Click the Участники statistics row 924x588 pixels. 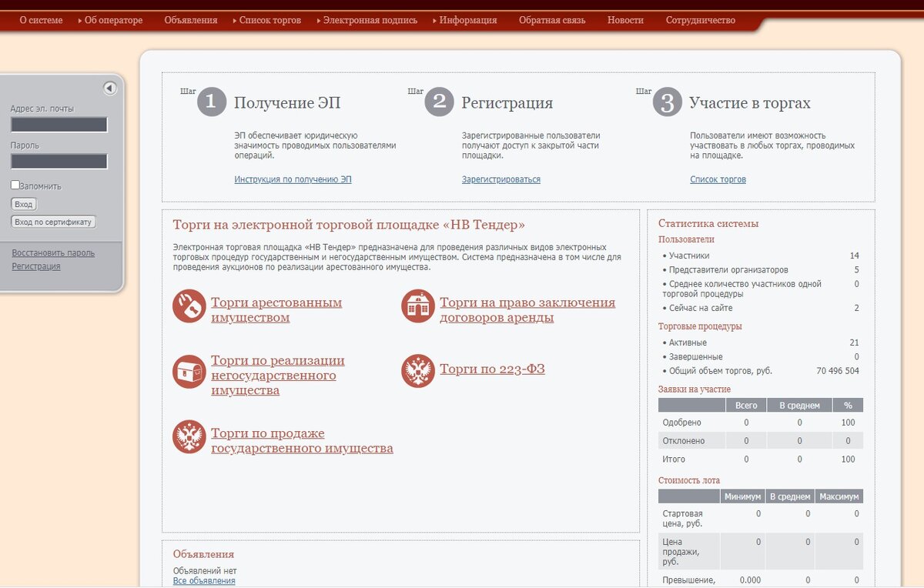(x=761, y=256)
